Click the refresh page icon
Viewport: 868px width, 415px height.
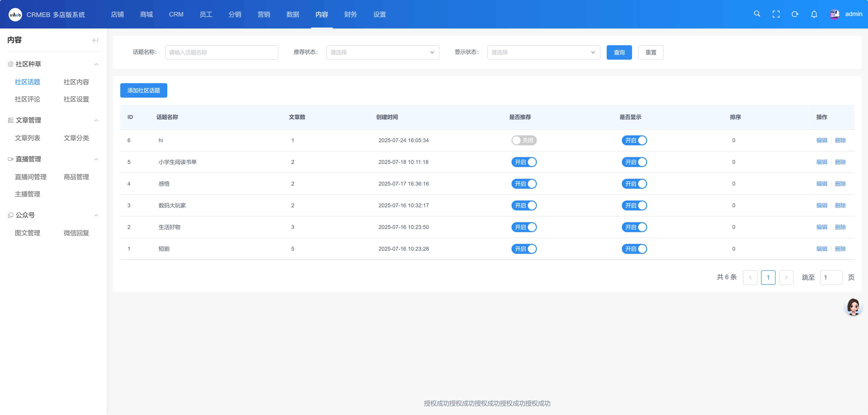point(795,14)
